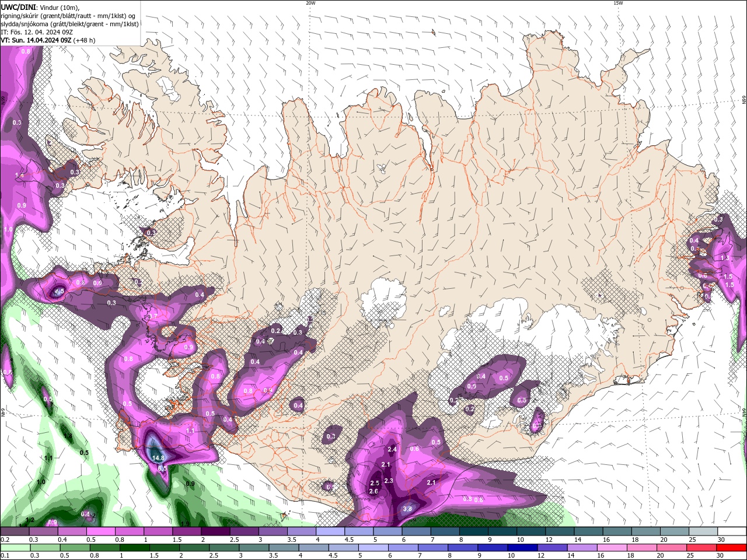Pick the snow-scale swatch between 2.5 and 3
Viewport: 747px width, 560px height.
click(x=244, y=531)
